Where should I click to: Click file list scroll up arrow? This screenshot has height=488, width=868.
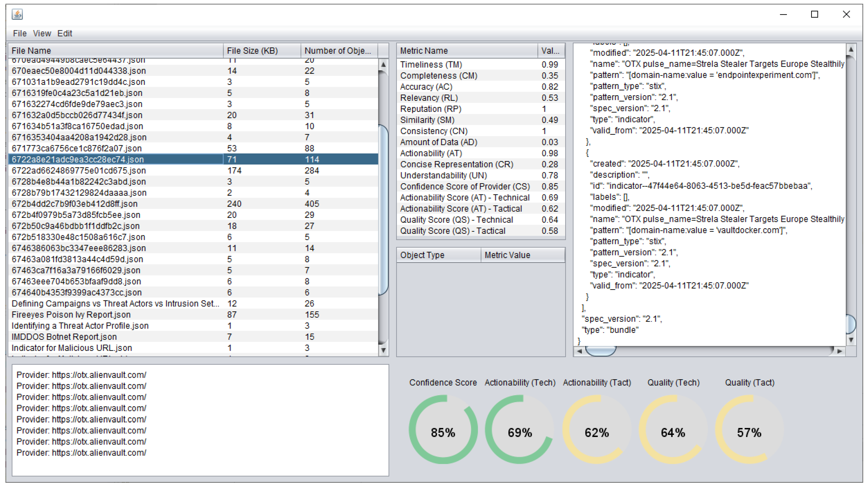coord(383,64)
